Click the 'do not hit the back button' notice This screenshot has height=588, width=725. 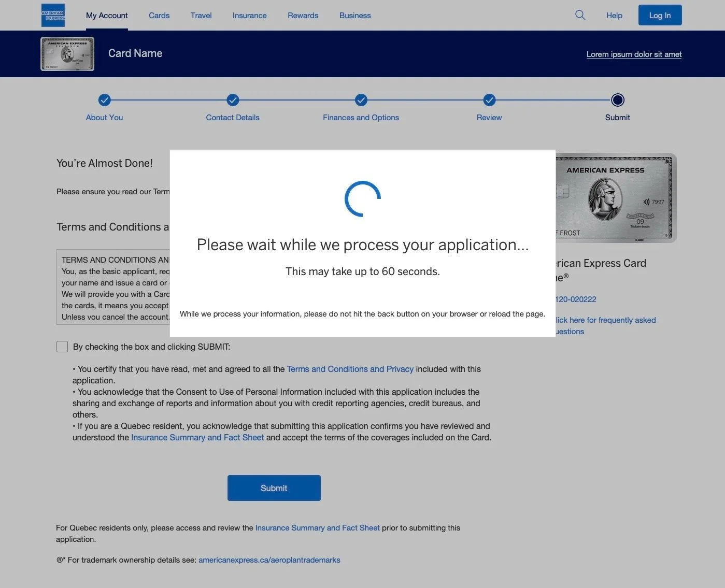tap(363, 314)
